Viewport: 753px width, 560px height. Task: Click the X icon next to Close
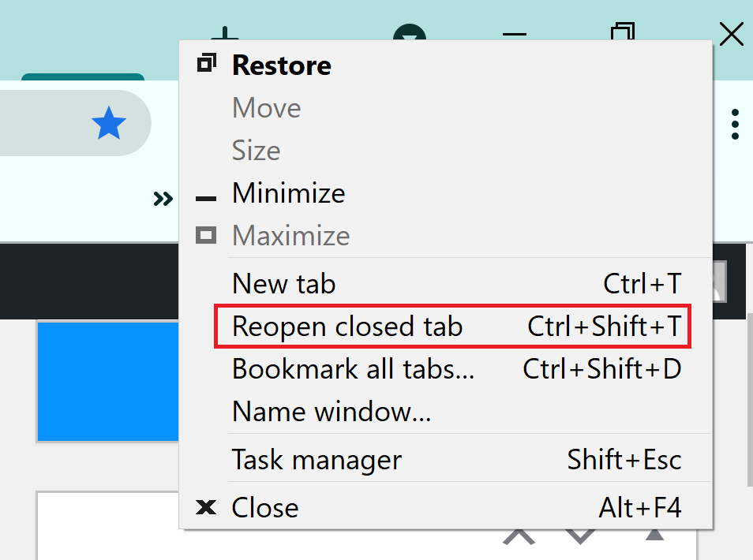pos(206,507)
